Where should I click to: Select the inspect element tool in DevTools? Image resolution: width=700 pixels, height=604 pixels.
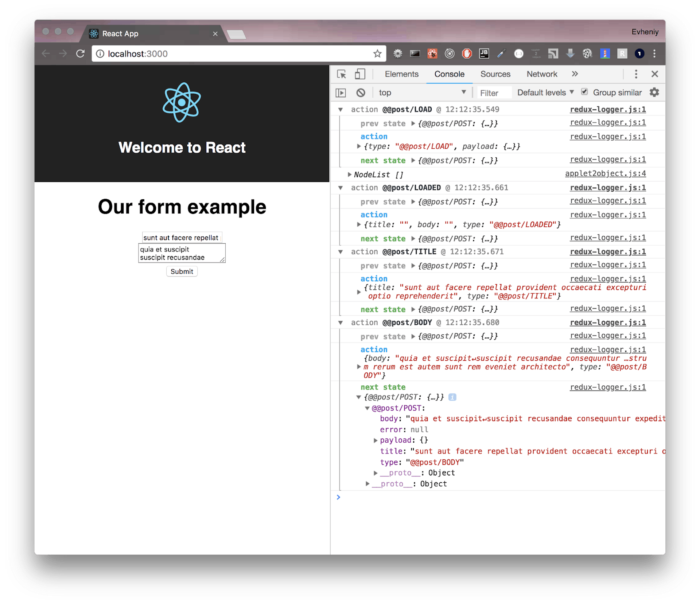pyautogui.click(x=342, y=74)
